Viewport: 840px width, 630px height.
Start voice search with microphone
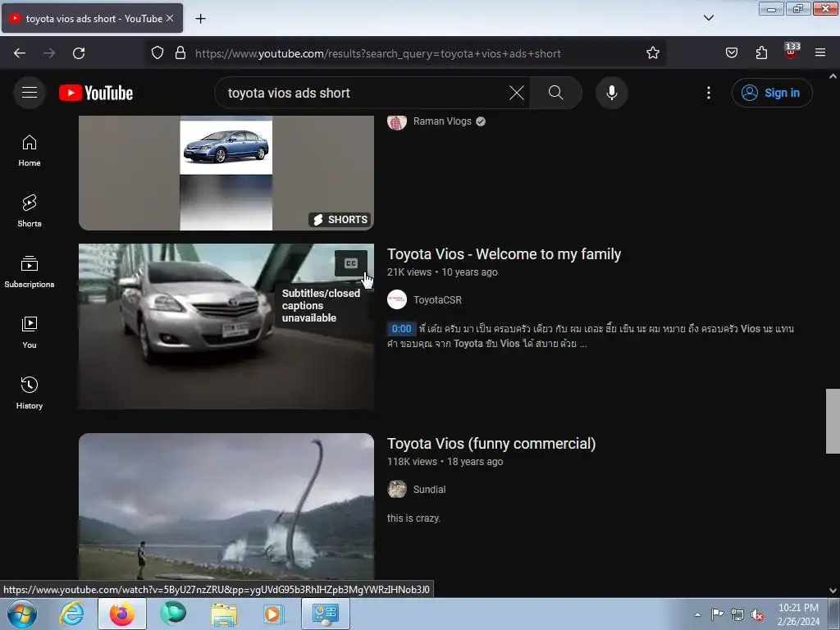point(611,93)
